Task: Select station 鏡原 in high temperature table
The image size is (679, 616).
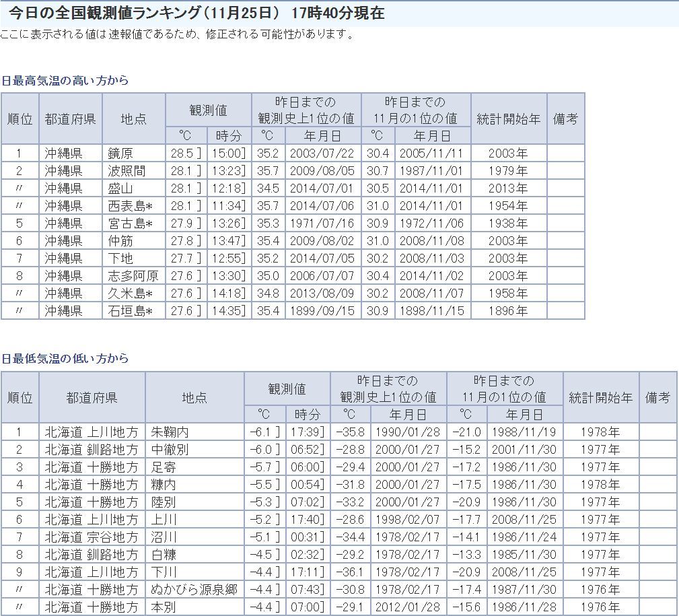Action: click(120, 153)
